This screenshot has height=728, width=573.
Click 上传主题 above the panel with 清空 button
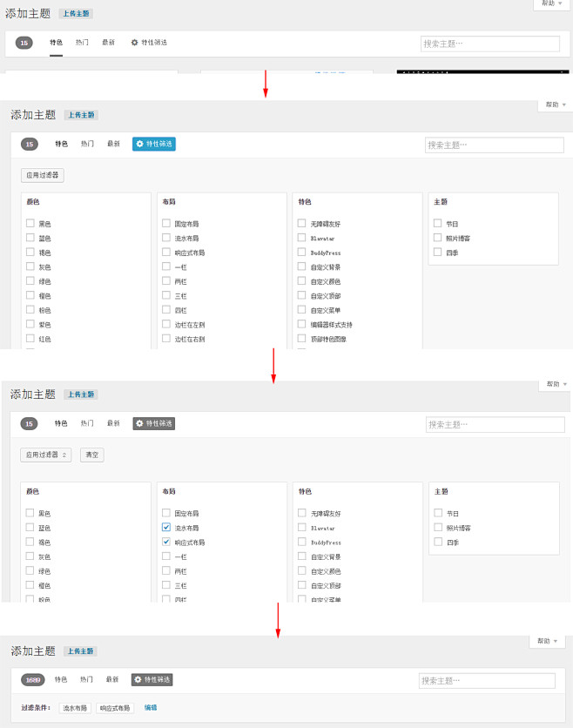coord(81,394)
